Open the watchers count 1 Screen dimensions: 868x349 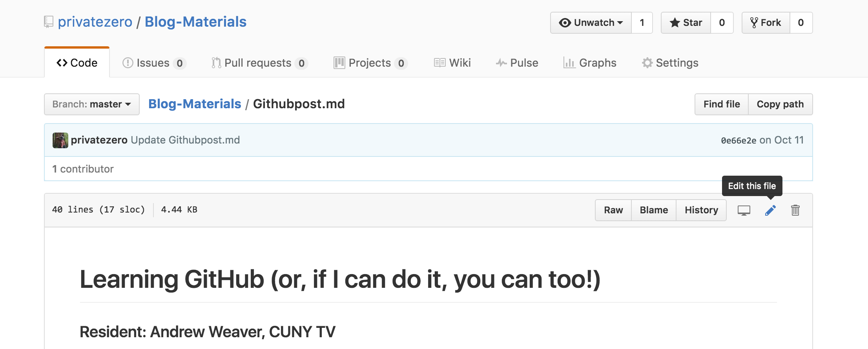point(642,23)
